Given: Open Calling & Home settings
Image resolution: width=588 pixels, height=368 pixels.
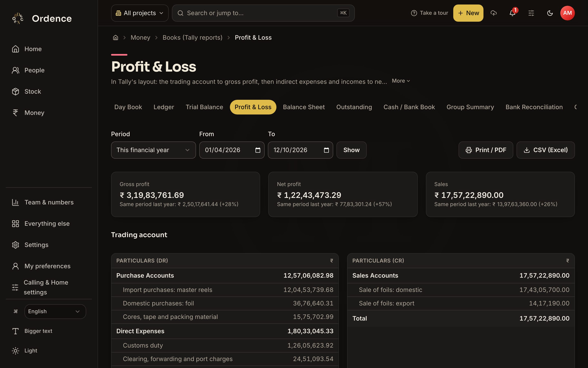Looking at the screenshot, I should pyautogui.click(x=49, y=287).
